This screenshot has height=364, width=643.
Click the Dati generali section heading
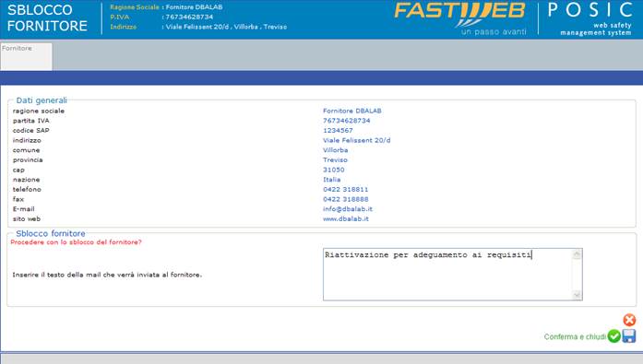[42, 100]
